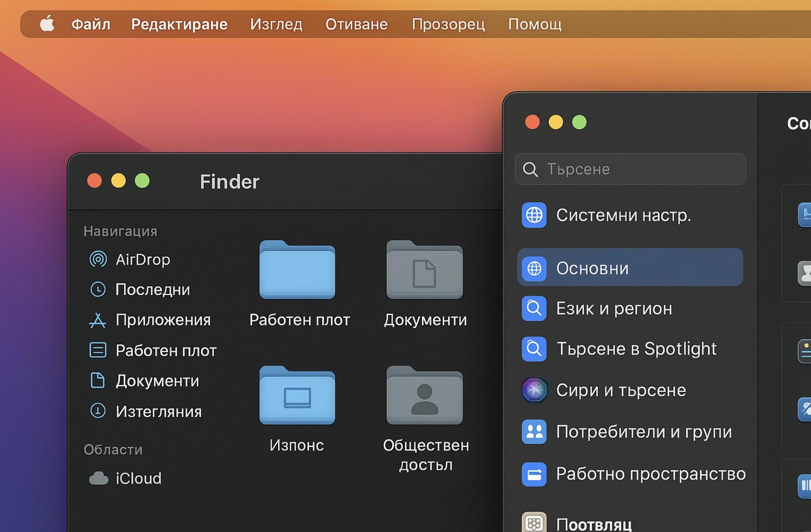
Task: Select the Изтегляния sidebar icon
Action: (x=98, y=411)
